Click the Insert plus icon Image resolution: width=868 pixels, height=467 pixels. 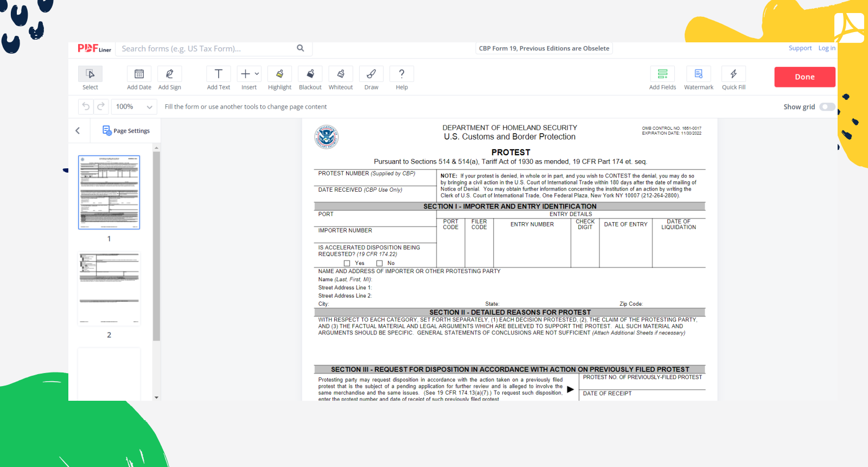coord(245,74)
